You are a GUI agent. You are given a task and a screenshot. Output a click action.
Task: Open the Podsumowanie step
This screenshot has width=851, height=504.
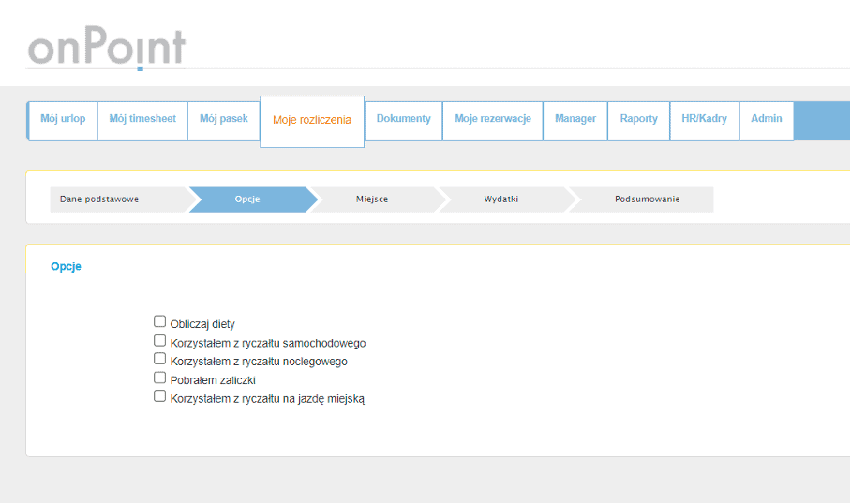point(647,200)
